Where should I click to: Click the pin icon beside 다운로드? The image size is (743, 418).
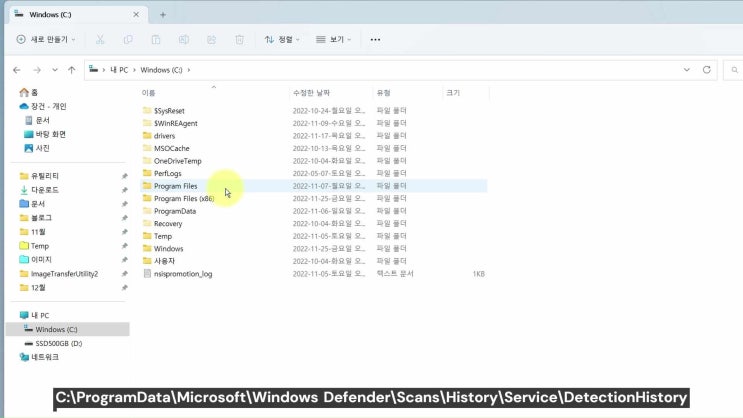tap(125, 190)
